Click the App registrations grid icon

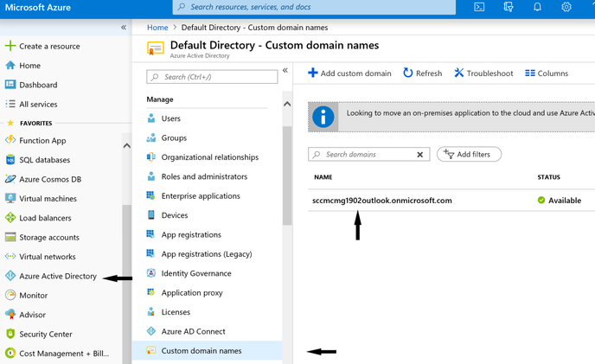(x=151, y=234)
